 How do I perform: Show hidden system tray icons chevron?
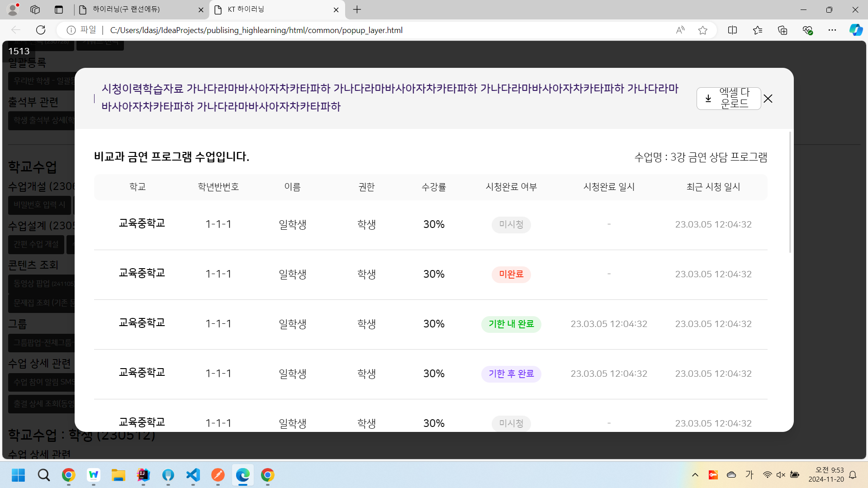(x=695, y=475)
